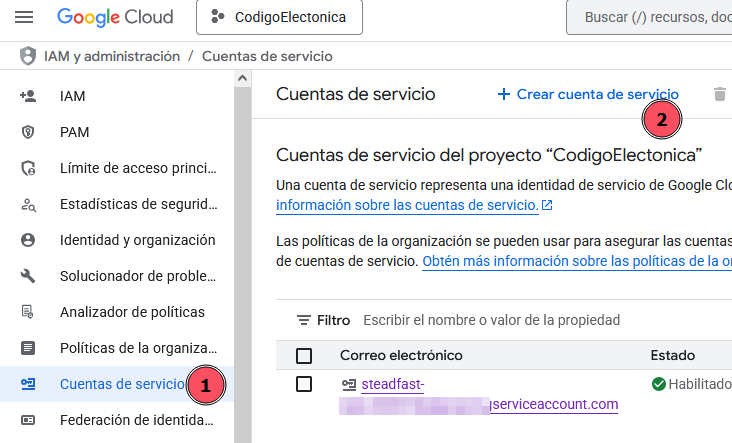Open the CodigoElectonica project selector
The width and height of the screenshot is (732, 443).
tap(279, 17)
